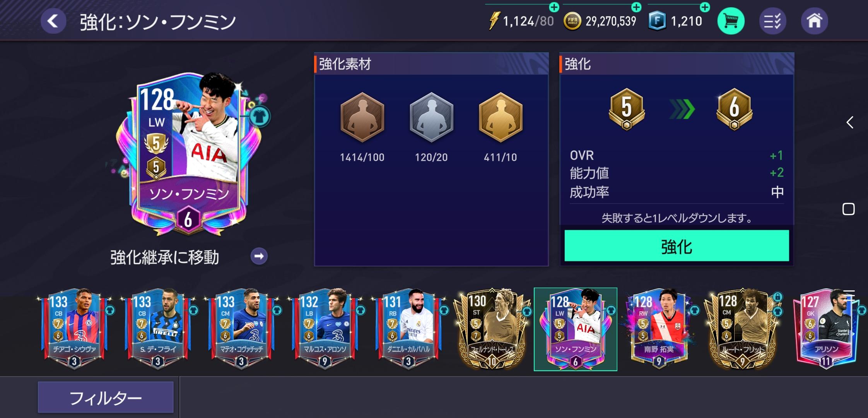
Task: Select the 133 CB Thiago Silva card
Action: [74, 329]
